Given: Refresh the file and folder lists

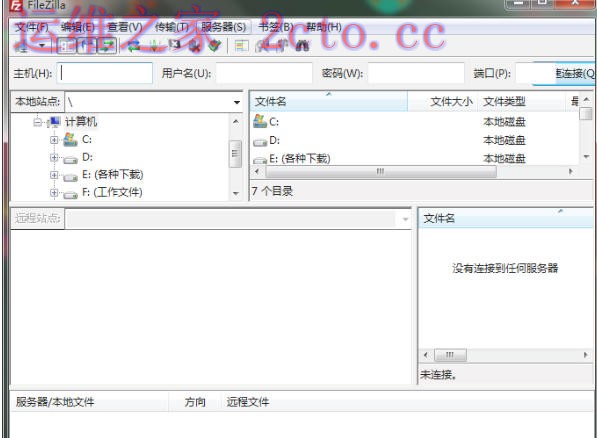Looking at the screenshot, I should (134, 46).
